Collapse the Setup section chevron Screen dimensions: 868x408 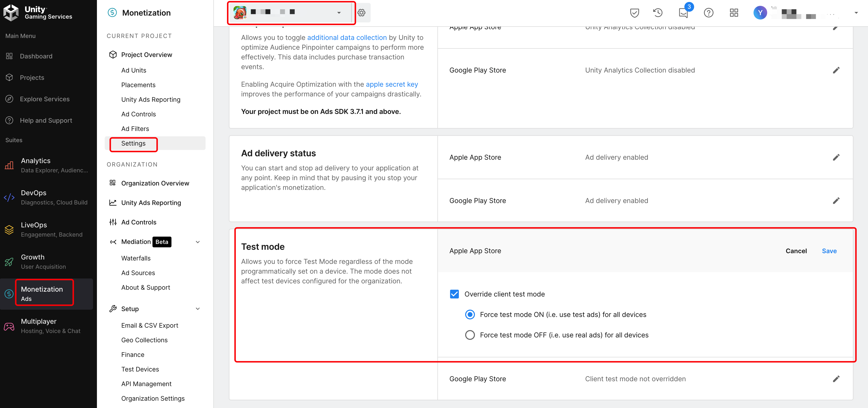tap(198, 309)
